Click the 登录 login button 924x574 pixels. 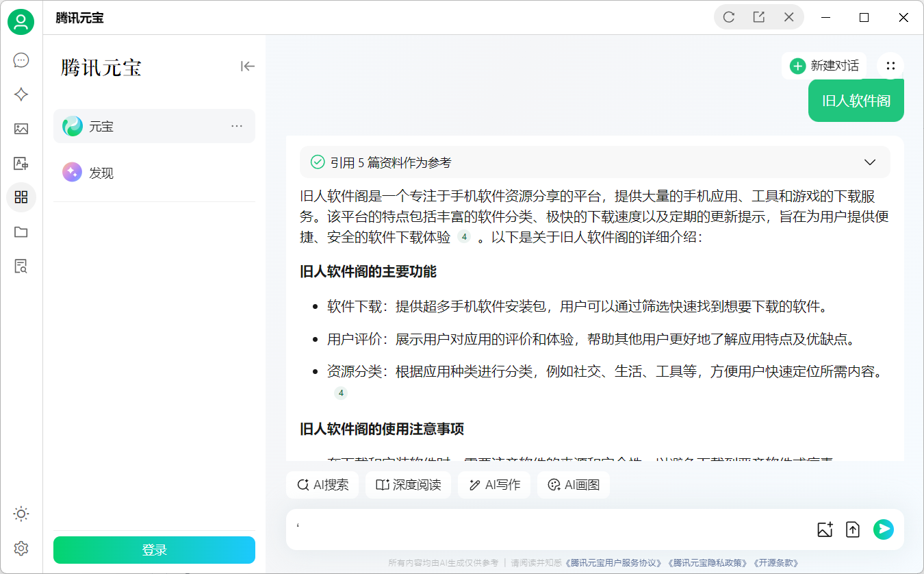click(154, 550)
